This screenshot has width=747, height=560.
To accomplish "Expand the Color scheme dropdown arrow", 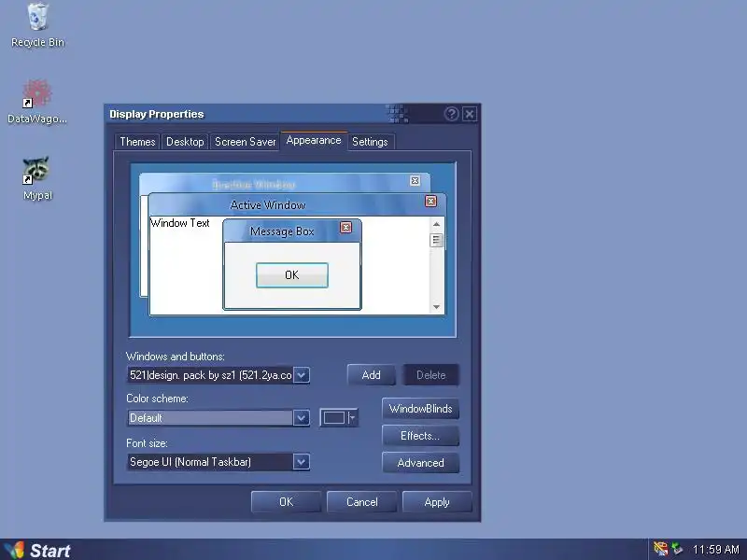I will point(301,418).
